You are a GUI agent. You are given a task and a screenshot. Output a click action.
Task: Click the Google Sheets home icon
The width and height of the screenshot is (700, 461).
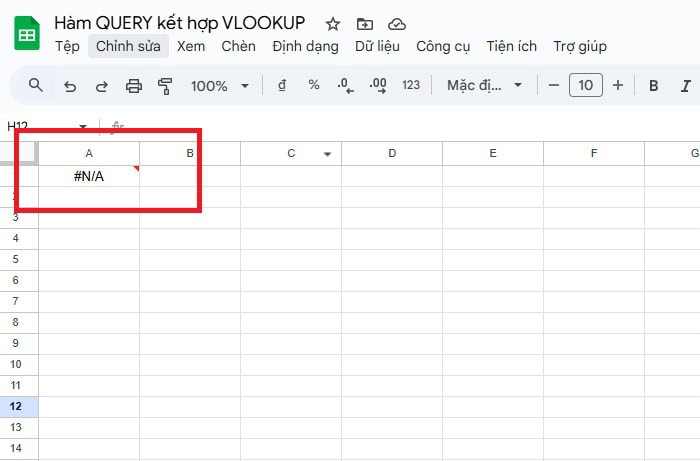tap(26, 35)
